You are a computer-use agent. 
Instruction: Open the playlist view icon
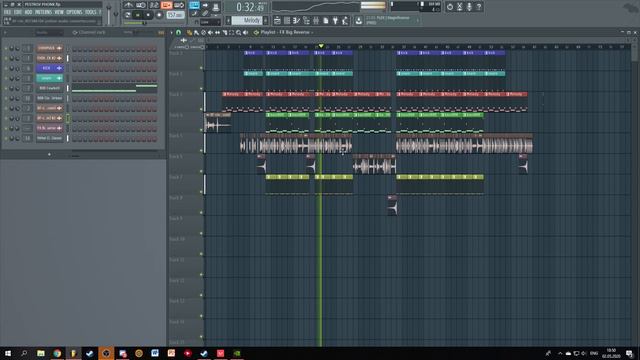(277, 20)
